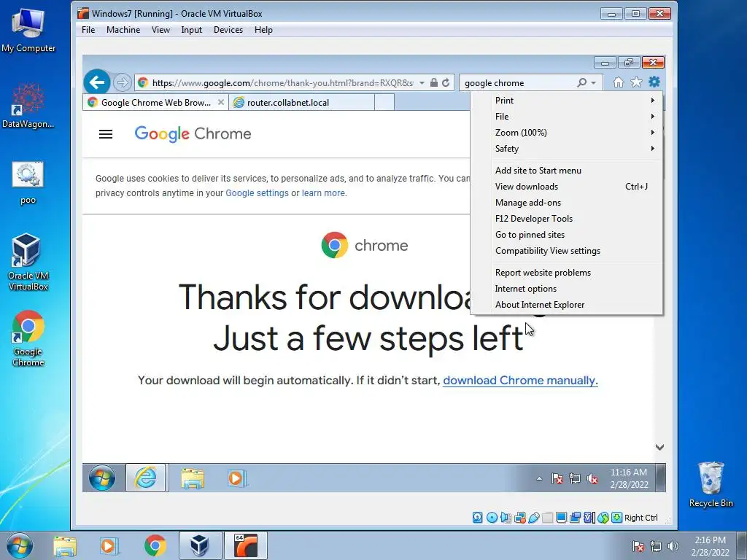Expand the address bar autocomplete dropdown arrow
This screenshot has height=560, width=747.
(x=422, y=83)
